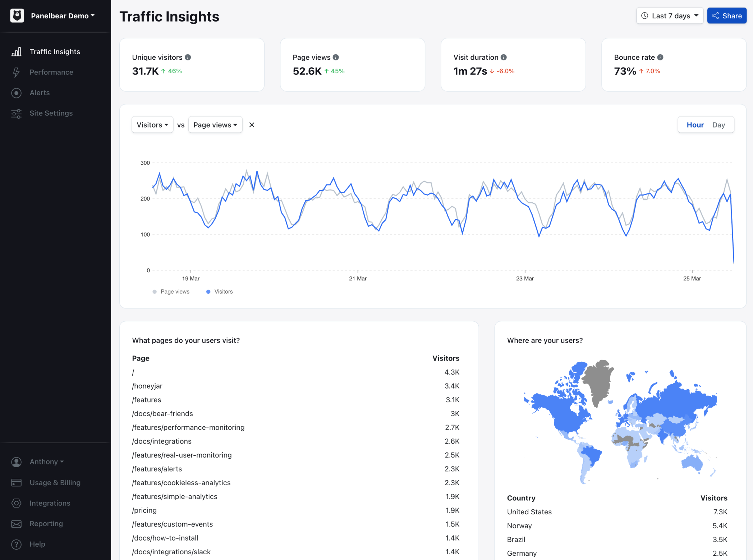This screenshot has height=560, width=753.
Task: Click the Usage & Billing card icon
Action: (16, 482)
